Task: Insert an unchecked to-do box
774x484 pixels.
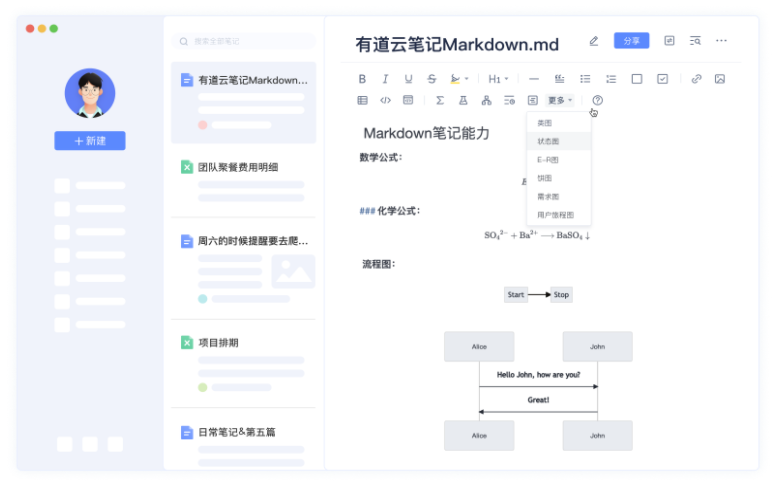Action: click(637, 79)
